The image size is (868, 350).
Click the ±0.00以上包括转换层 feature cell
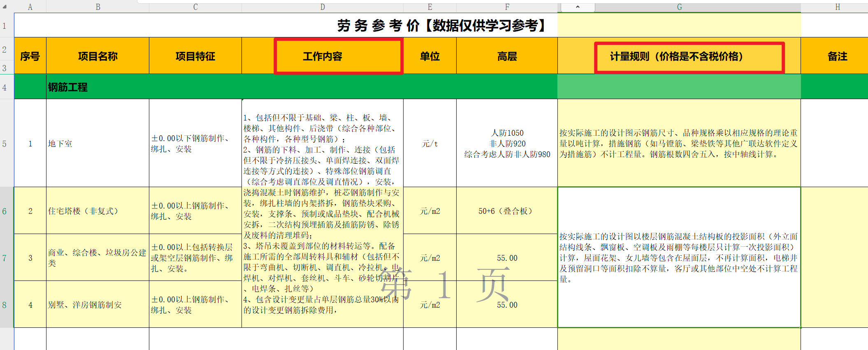(x=195, y=258)
